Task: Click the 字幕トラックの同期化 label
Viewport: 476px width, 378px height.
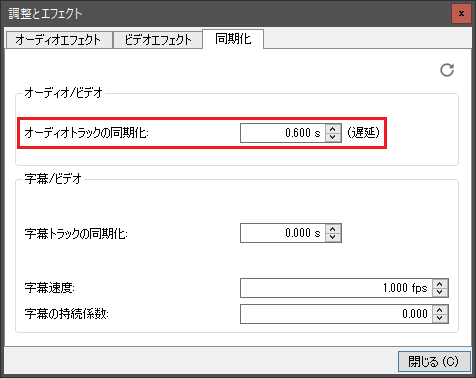Action: click(76, 234)
